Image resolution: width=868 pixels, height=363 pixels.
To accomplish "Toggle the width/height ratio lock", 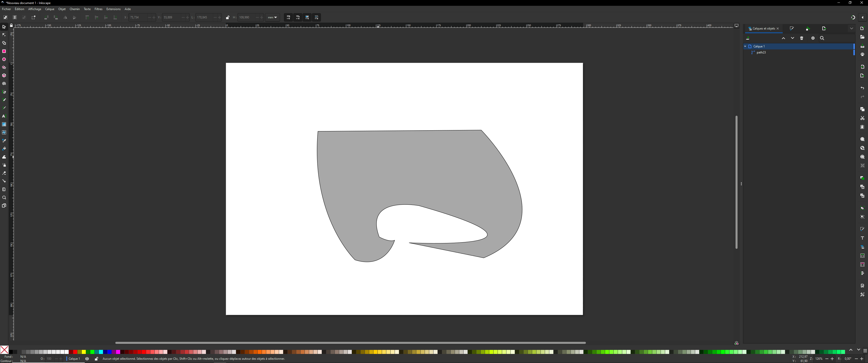I will click(x=227, y=17).
